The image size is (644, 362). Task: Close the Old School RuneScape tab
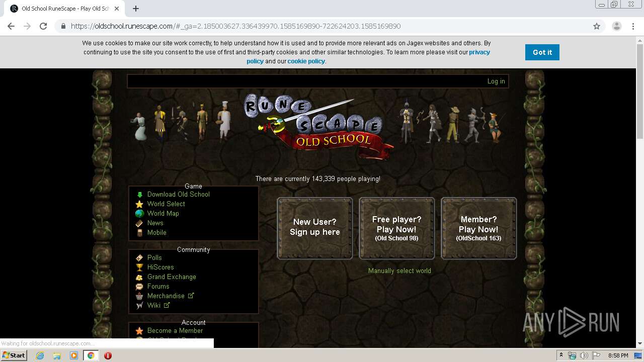point(117,9)
